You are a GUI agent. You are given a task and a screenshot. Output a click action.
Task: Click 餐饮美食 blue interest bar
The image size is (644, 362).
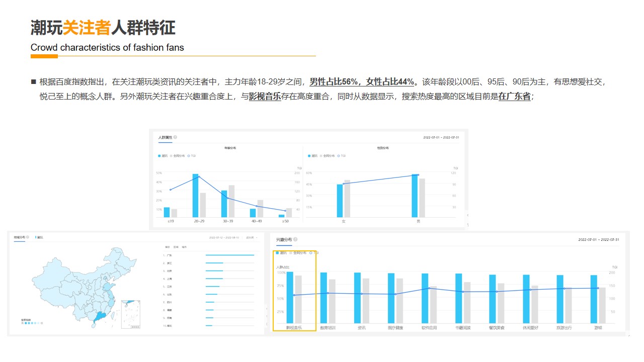(492, 299)
